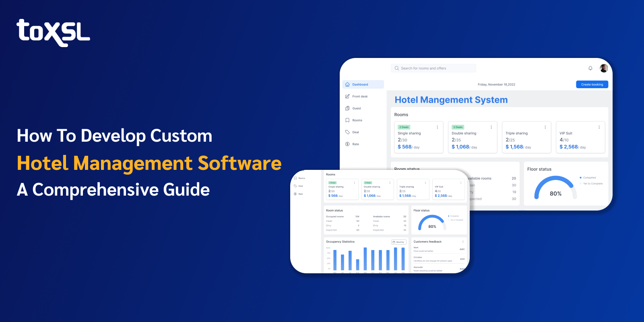Image resolution: width=644 pixels, height=322 pixels.
Task: Click the 80% Floor status gauge, large dashboard
Action: point(555,189)
